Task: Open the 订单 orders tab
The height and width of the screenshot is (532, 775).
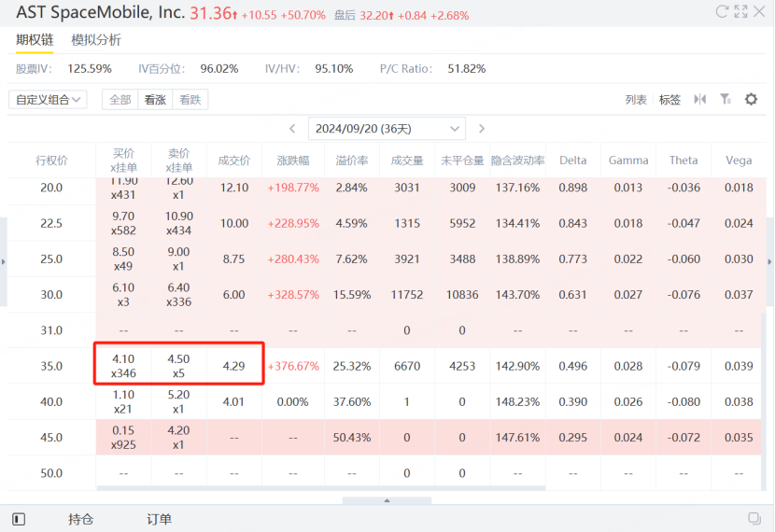Action: point(159,519)
